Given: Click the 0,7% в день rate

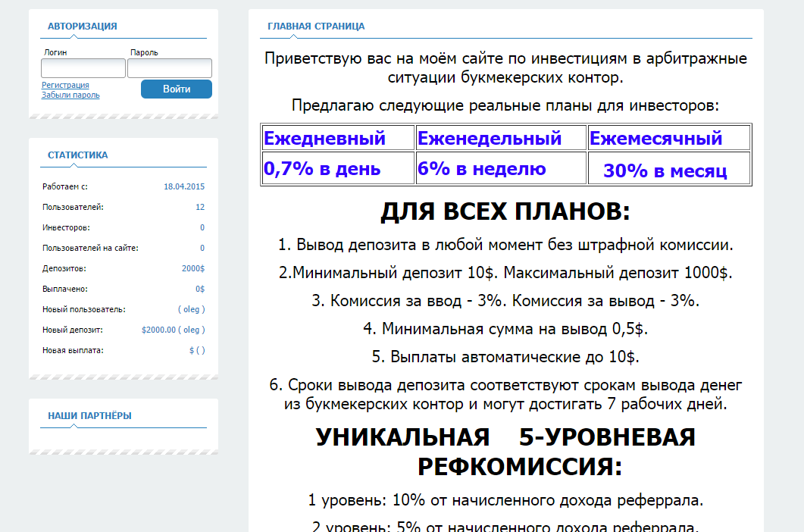Looking at the screenshot, I should (x=322, y=169).
